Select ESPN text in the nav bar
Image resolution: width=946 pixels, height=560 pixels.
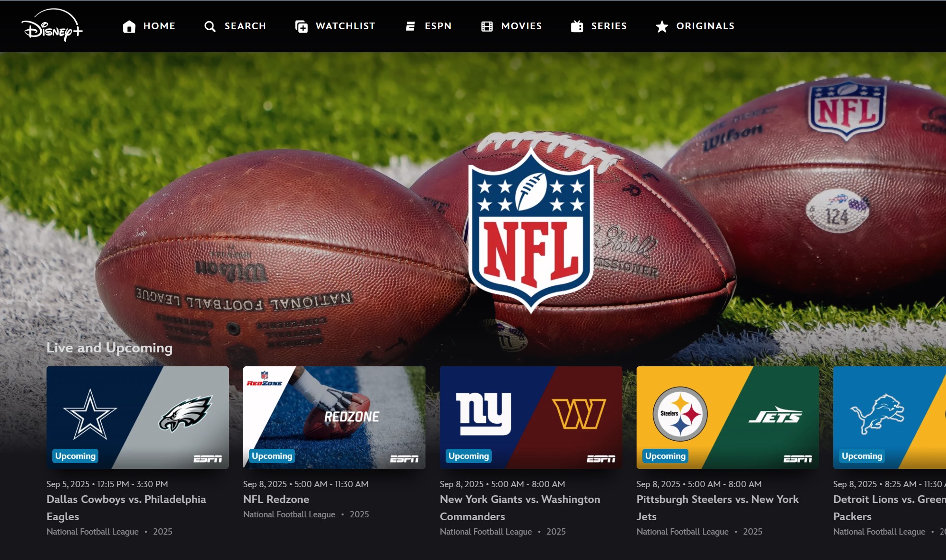(438, 26)
